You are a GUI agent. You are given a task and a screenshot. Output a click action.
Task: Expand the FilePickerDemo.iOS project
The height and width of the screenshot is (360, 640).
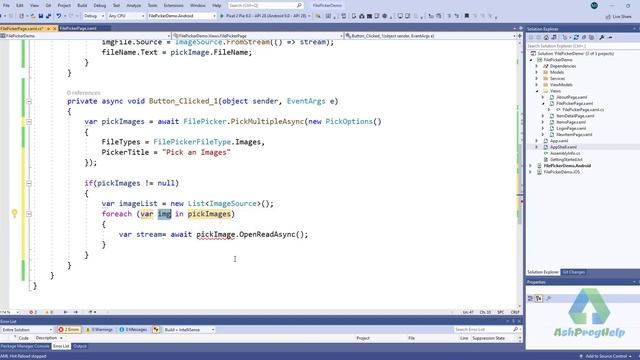(x=531, y=172)
